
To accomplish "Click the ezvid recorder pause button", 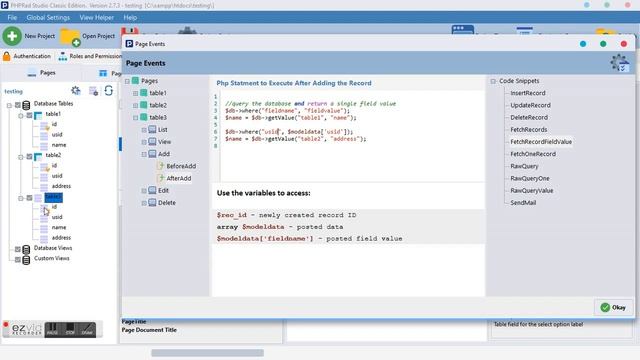I will click(52, 329).
